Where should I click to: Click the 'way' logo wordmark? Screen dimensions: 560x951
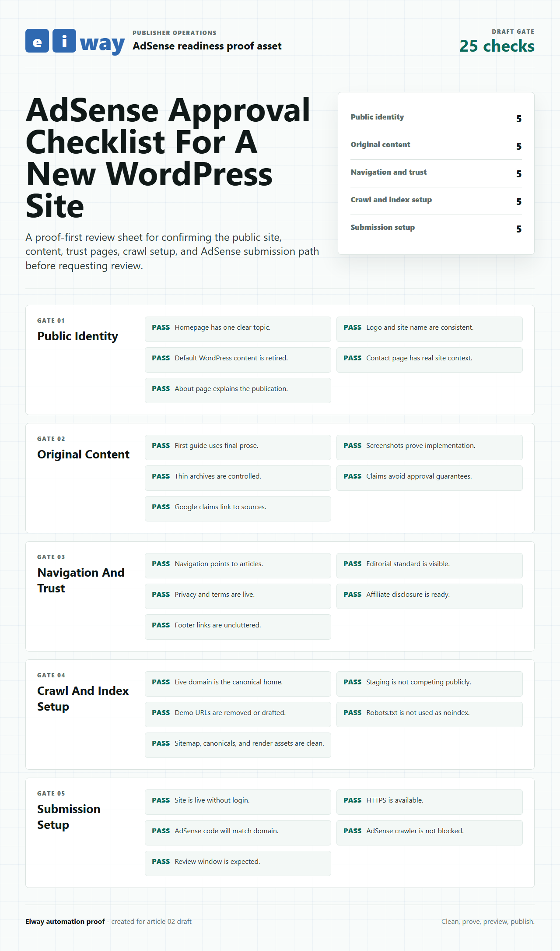[102, 43]
